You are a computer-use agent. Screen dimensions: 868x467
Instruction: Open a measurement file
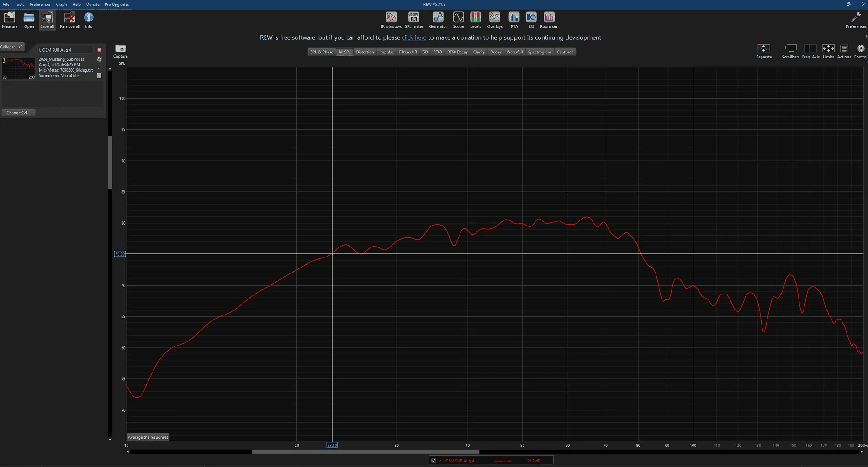[29, 20]
